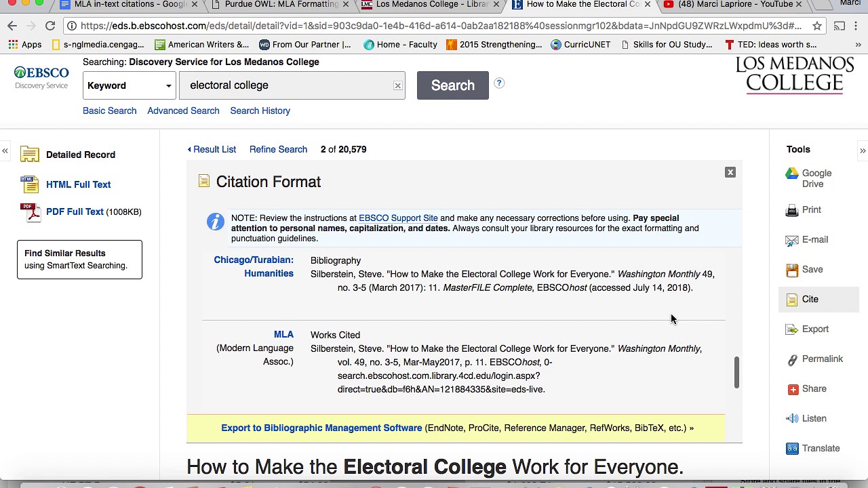Screen dimensions: 868x488
Task: Open the s-nglmedia.cengage bookmark
Action: coord(97,45)
